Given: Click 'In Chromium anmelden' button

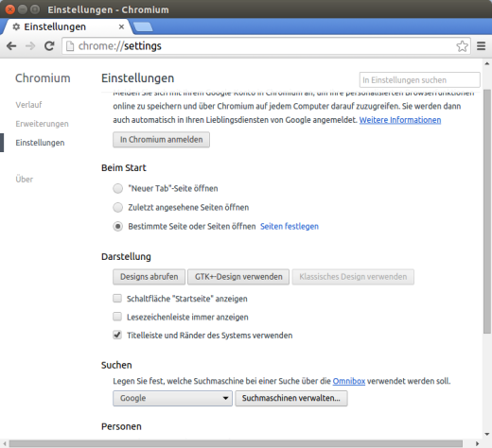Looking at the screenshot, I should pos(161,140).
